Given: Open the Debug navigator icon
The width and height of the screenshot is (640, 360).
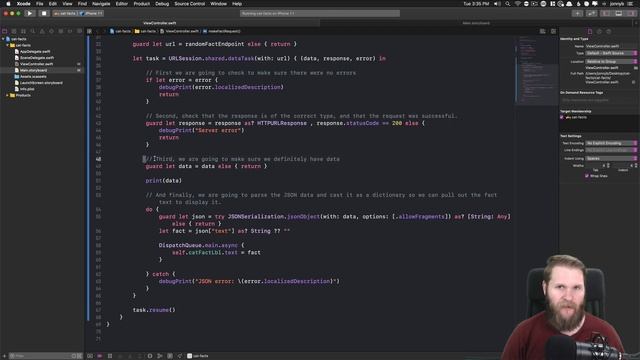Looking at the screenshot, I should [x=61, y=31].
